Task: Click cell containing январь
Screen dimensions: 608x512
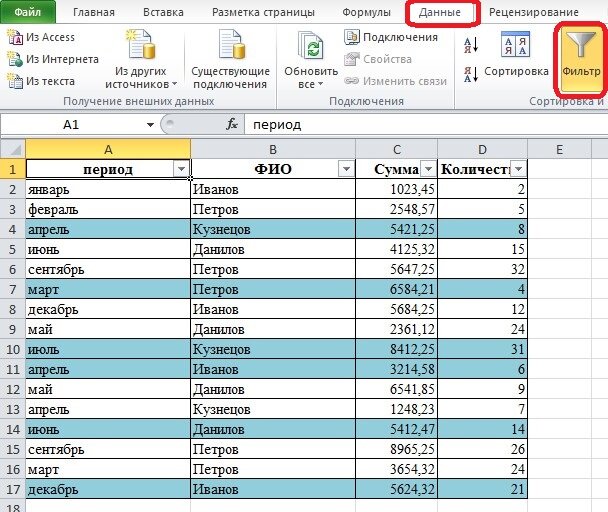Action: 108,189
